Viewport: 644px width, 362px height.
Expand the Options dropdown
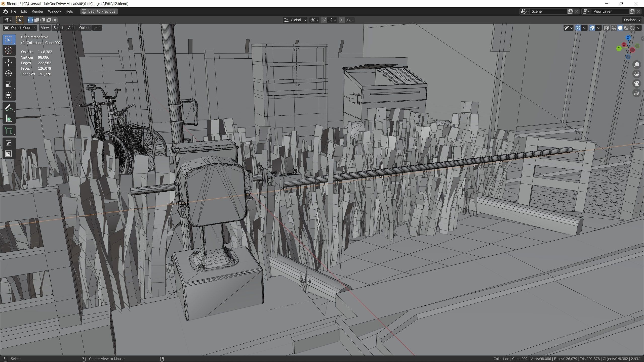coord(632,20)
